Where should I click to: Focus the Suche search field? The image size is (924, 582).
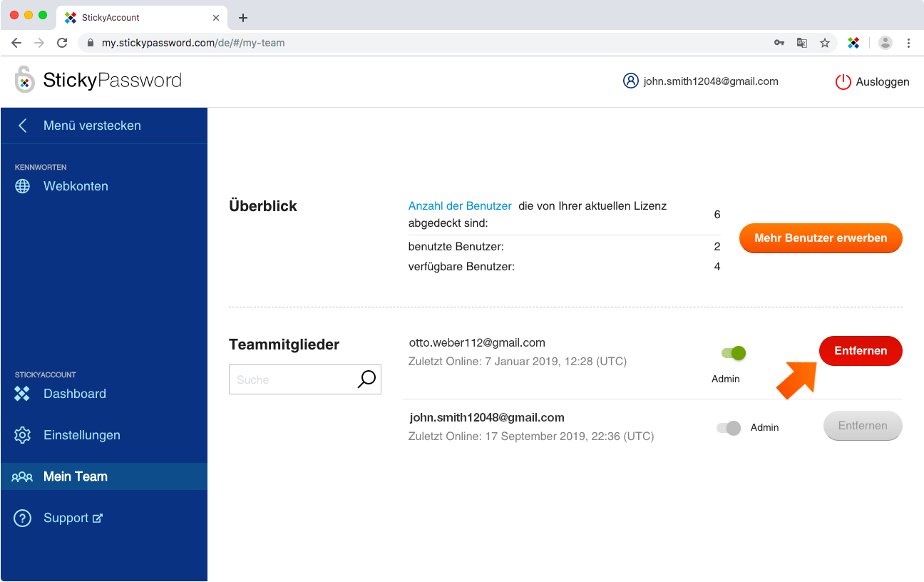(x=305, y=379)
